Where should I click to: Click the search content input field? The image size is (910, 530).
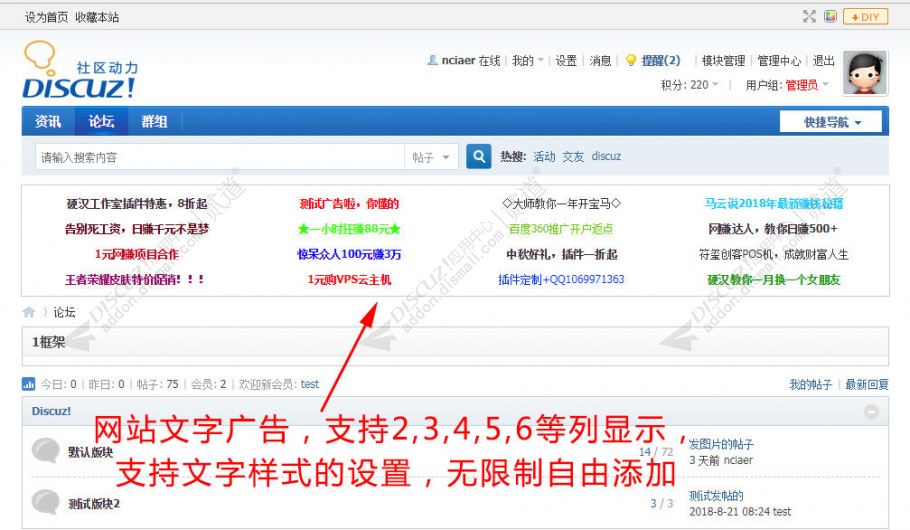point(219,157)
